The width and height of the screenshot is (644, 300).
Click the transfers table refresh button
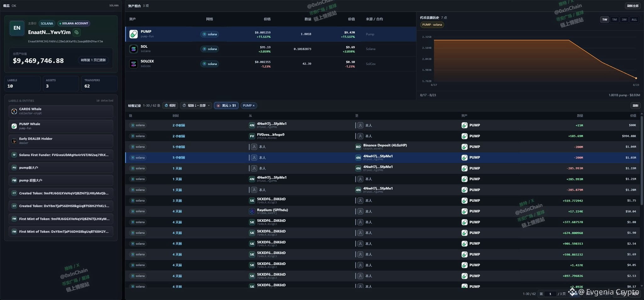coord(636,106)
